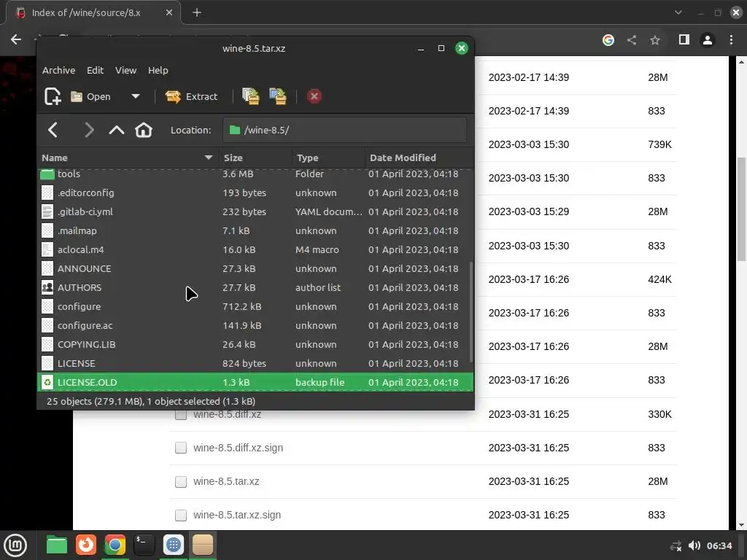Click the AUTHORS file icon

(47, 287)
